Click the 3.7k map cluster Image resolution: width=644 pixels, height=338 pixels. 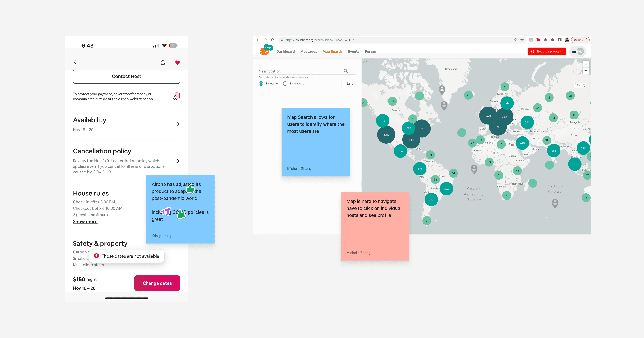coord(488,116)
